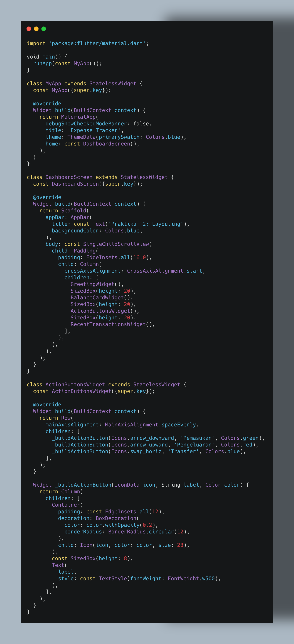
Task: Click 'body: const SingleChildScrollView(' line
Action: coord(98,244)
